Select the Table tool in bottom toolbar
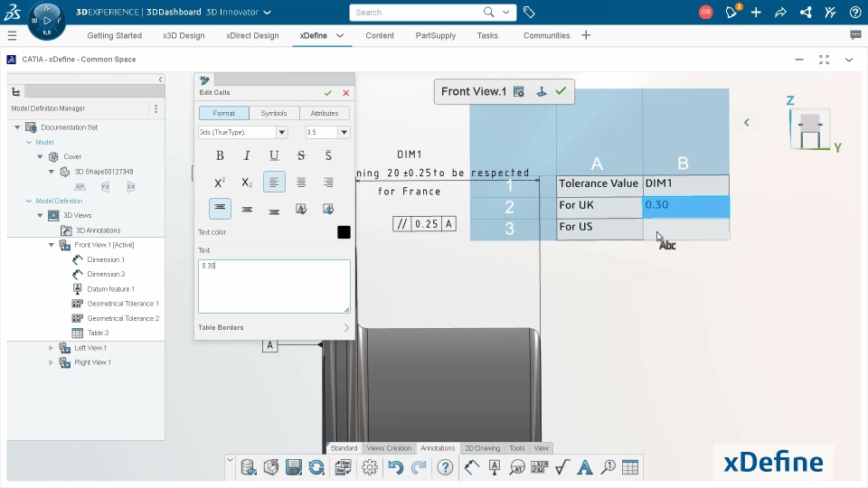The image size is (868, 488). coord(630,467)
